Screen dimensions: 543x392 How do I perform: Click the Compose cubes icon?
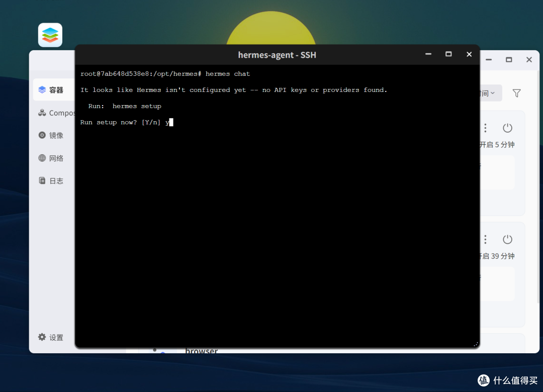pyautogui.click(x=42, y=113)
